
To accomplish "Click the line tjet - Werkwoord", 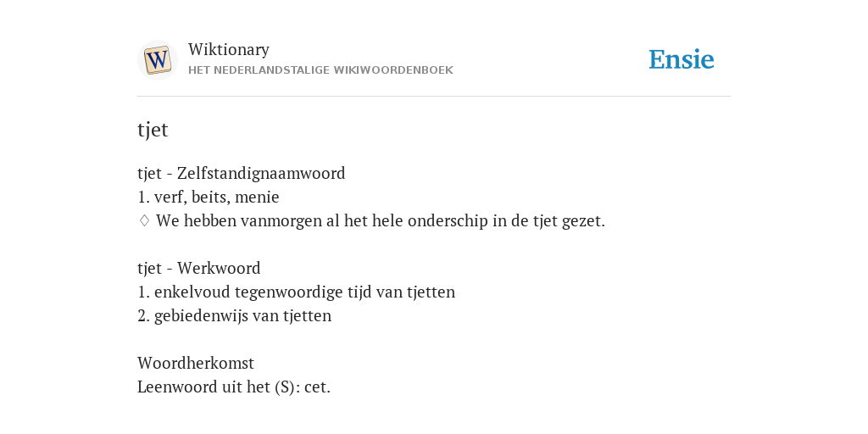I will point(198,268).
